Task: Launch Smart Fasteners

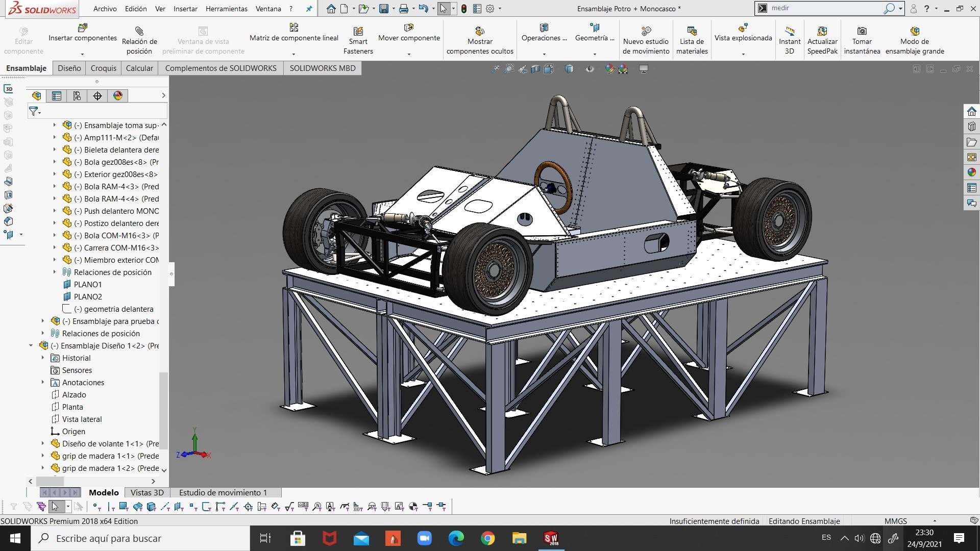Action: [x=358, y=40]
